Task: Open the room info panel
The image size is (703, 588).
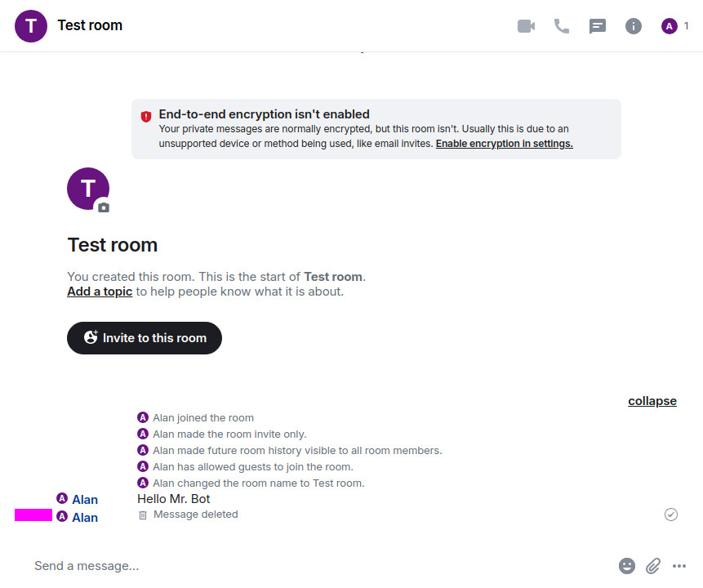Action: (634, 26)
